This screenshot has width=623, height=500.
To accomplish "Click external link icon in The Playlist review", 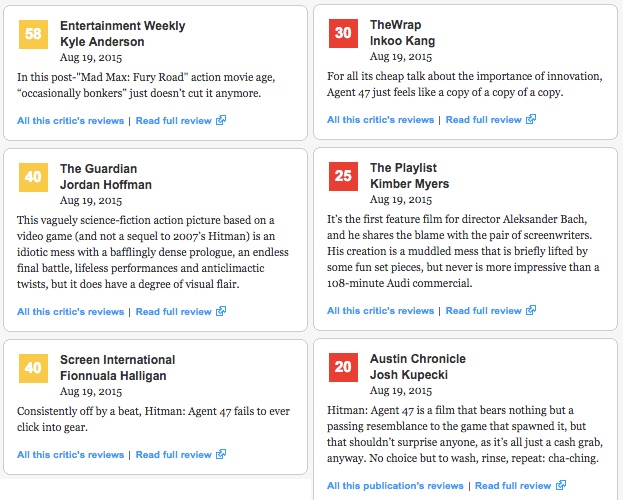I will point(531,311).
